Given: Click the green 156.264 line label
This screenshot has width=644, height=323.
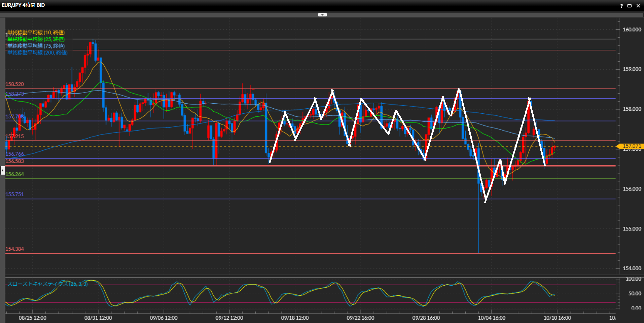Looking at the screenshot, I should tap(14, 174).
